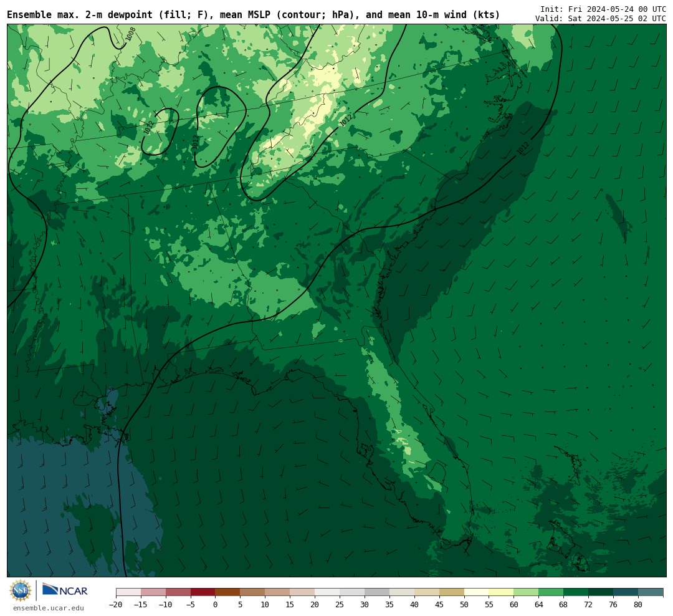
Task: Pick the beige swatch between 40 and 45
Action: click(427, 592)
